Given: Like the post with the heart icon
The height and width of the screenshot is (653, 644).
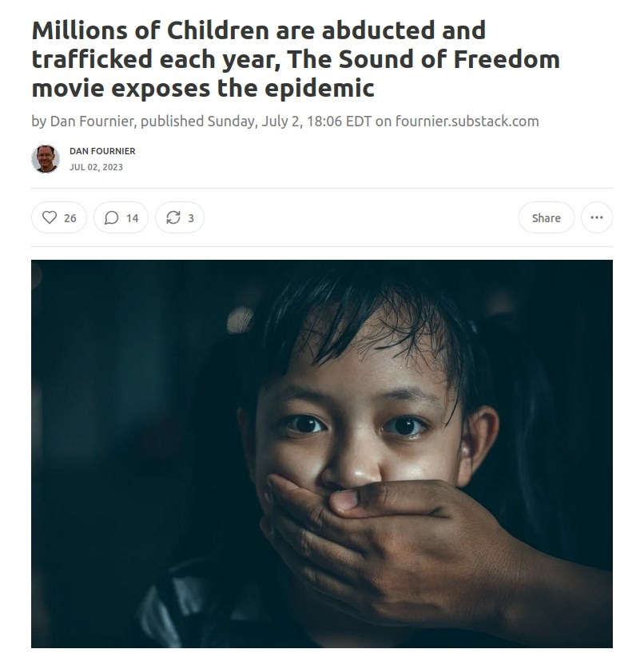Looking at the screenshot, I should click(49, 217).
